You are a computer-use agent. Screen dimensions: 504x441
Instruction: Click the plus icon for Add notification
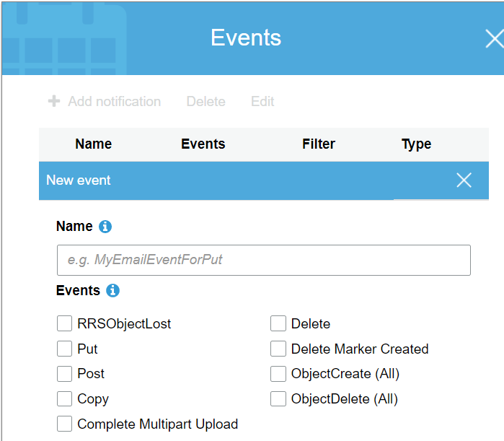[x=54, y=101]
